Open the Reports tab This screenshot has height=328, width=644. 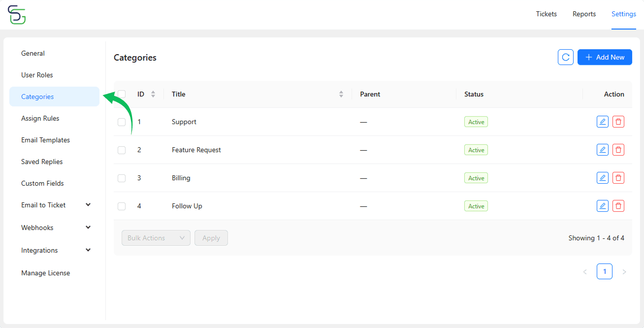tap(584, 14)
